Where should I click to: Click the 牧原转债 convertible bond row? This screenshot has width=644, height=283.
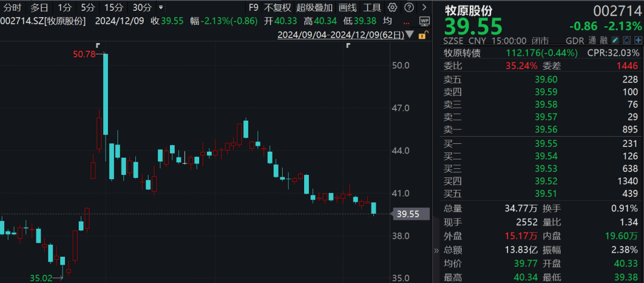click(x=541, y=53)
